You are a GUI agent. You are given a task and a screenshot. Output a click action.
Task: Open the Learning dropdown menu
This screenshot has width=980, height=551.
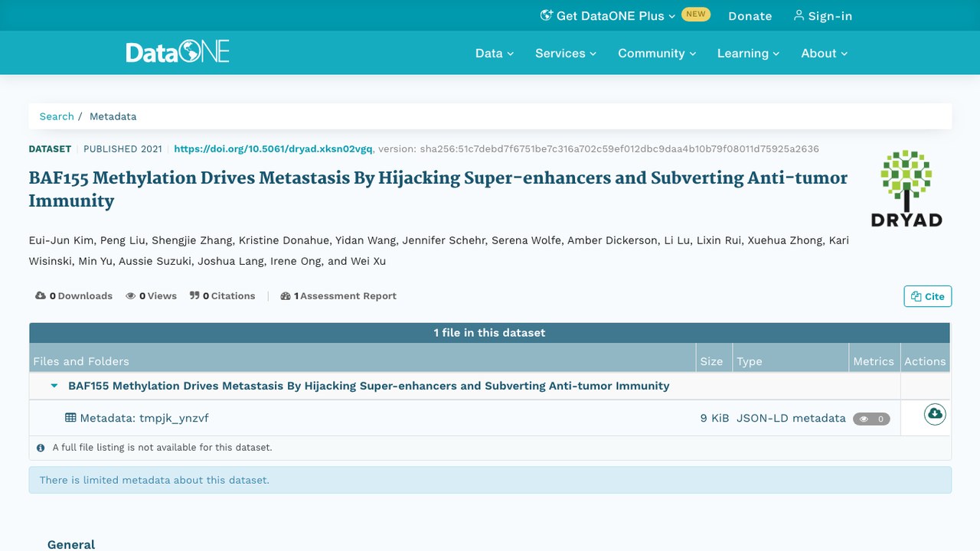click(748, 53)
